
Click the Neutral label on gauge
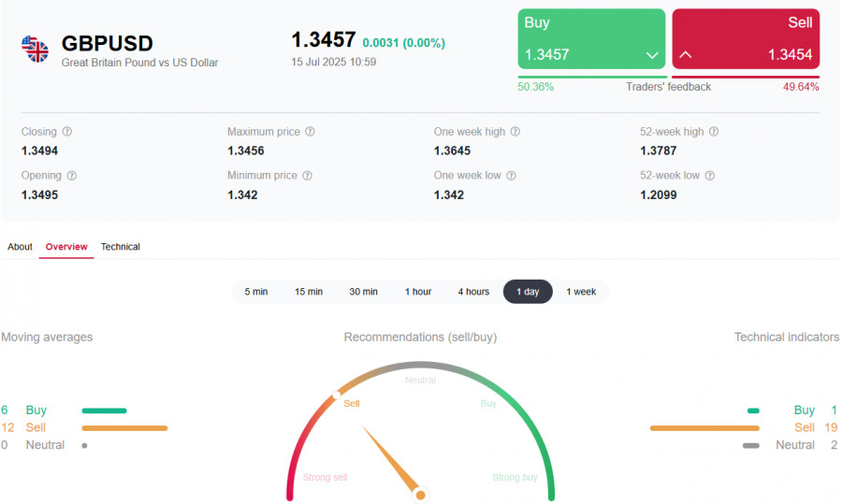[x=420, y=380]
